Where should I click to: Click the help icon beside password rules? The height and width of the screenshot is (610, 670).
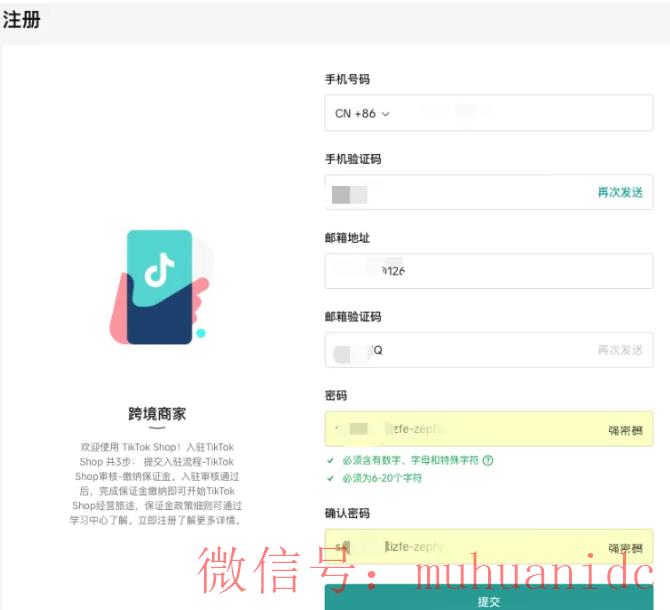pyautogui.click(x=488, y=460)
